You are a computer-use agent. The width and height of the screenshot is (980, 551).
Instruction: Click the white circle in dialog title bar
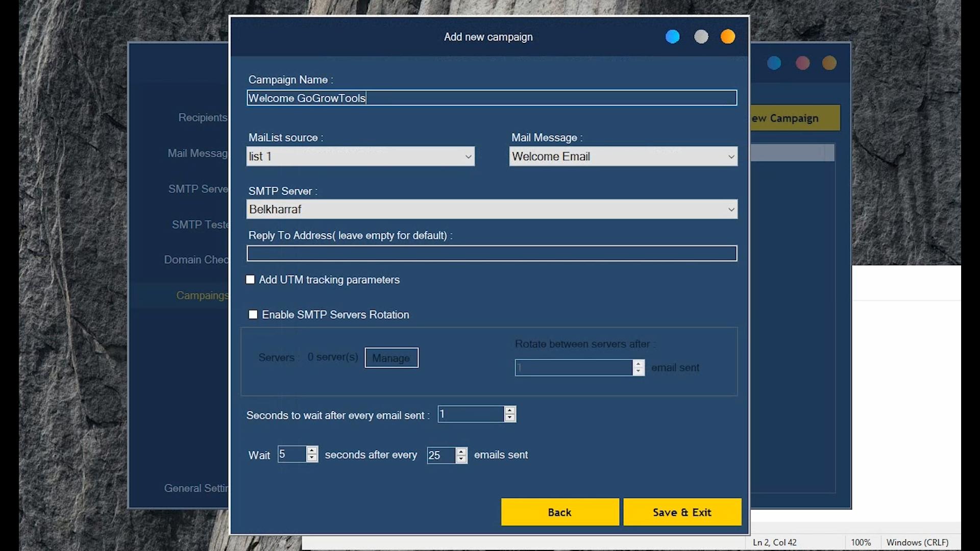tap(701, 36)
